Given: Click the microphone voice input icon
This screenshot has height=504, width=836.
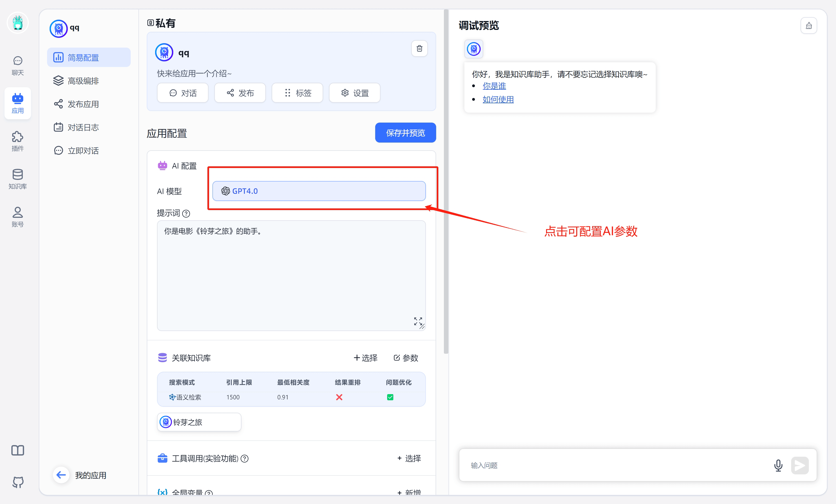Looking at the screenshot, I should (x=778, y=465).
